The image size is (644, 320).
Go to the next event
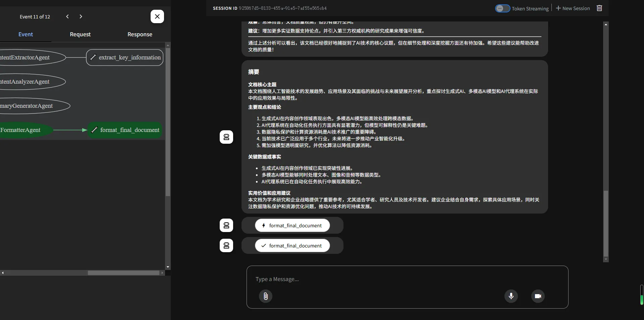tap(81, 16)
